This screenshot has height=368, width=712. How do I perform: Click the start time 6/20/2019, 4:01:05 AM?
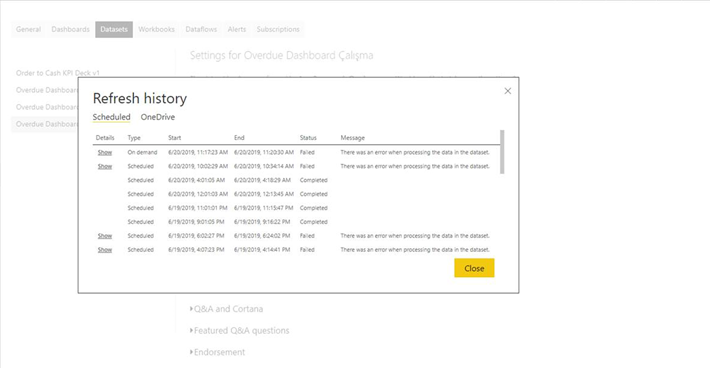(196, 180)
